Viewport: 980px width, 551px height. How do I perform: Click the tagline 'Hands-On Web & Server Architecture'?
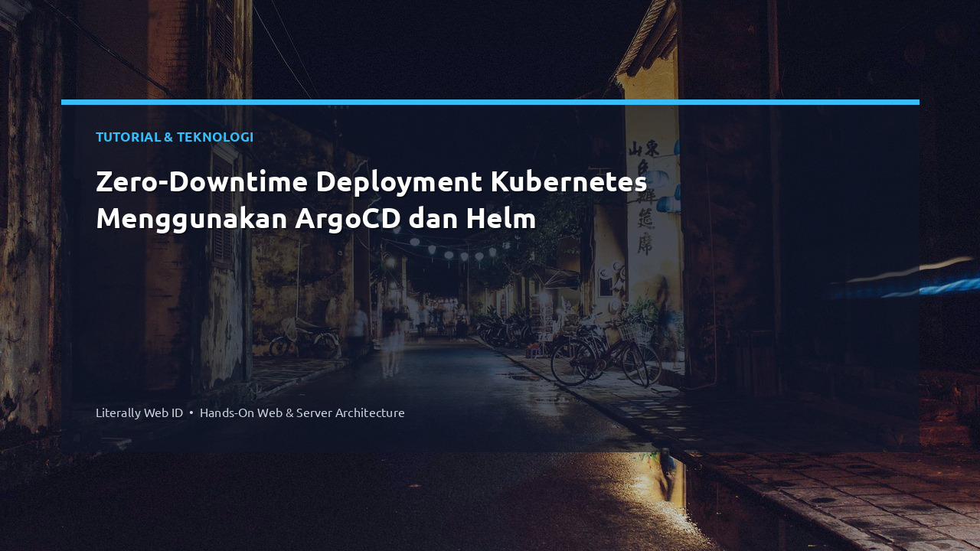tap(302, 412)
